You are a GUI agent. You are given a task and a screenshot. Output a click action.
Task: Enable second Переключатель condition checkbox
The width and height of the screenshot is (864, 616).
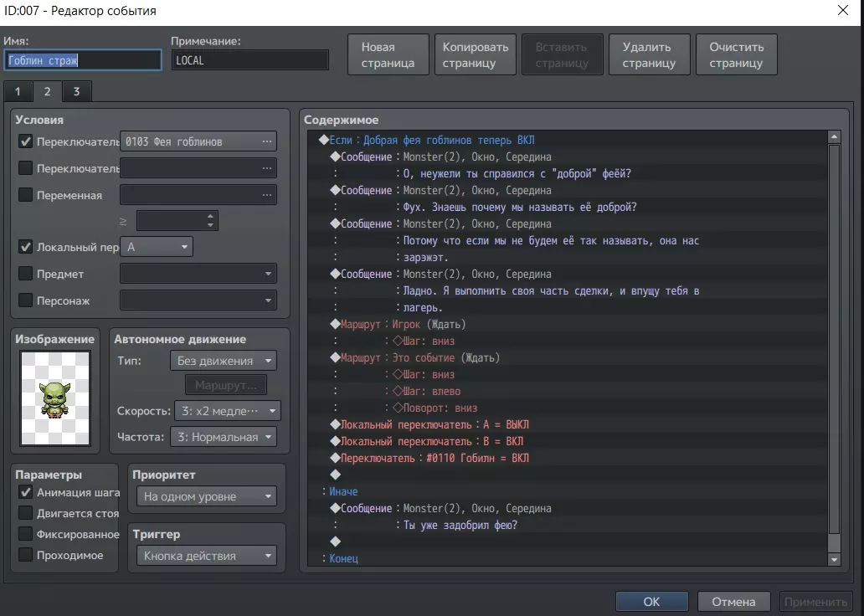[25, 168]
